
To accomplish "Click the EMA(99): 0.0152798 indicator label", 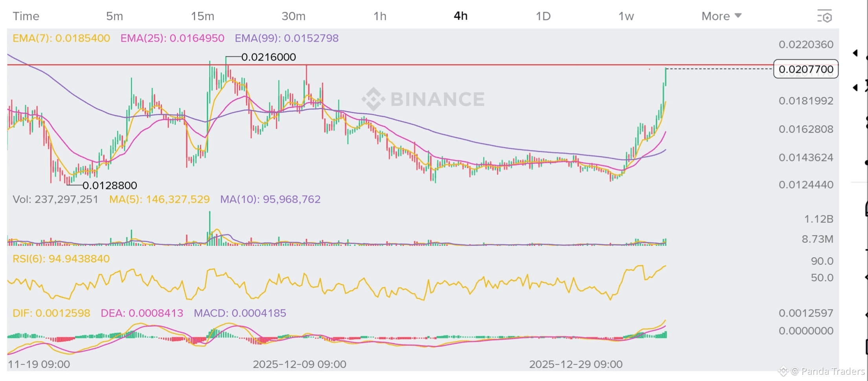I will (x=287, y=38).
